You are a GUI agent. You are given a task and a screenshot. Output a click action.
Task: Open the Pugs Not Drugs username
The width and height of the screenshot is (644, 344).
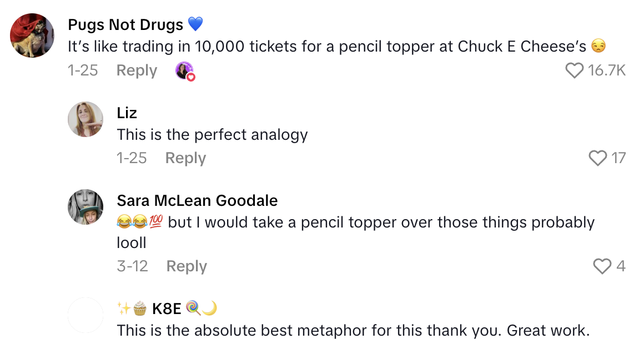pos(125,25)
